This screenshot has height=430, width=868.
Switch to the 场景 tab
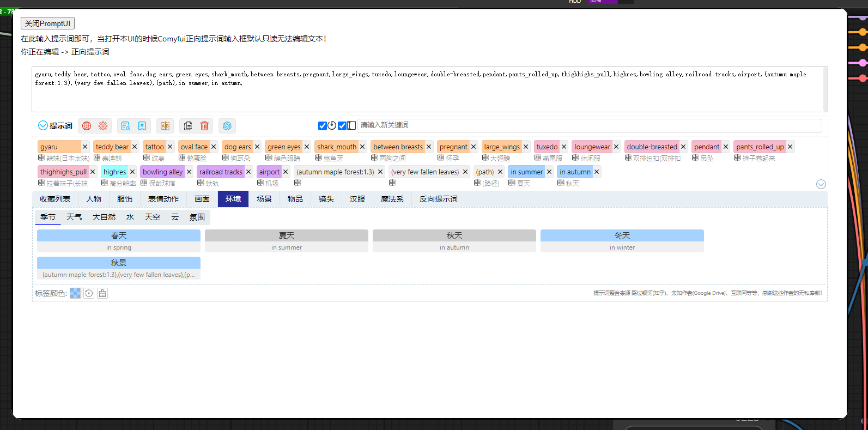point(264,199)
